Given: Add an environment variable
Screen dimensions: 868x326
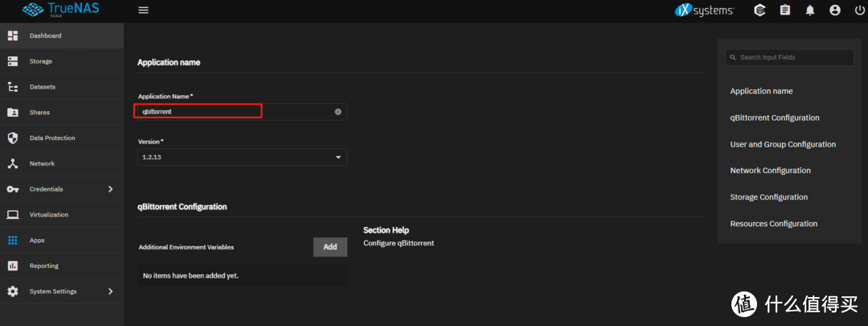Looking at the screenshot, I should tap(330, 247).
